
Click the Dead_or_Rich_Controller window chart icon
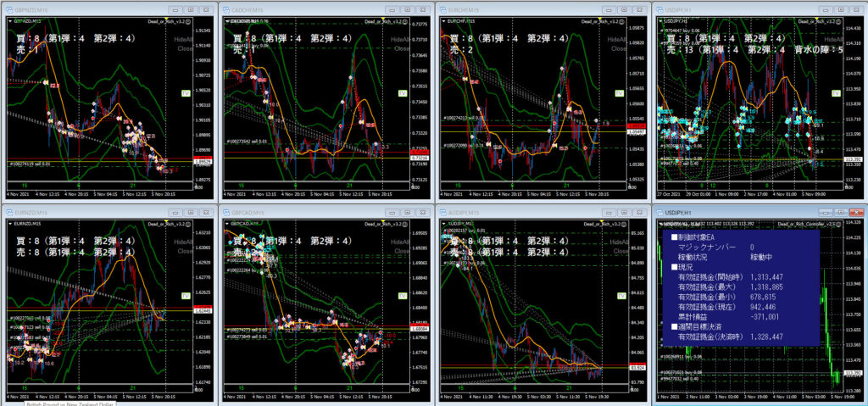pos(659,212)
